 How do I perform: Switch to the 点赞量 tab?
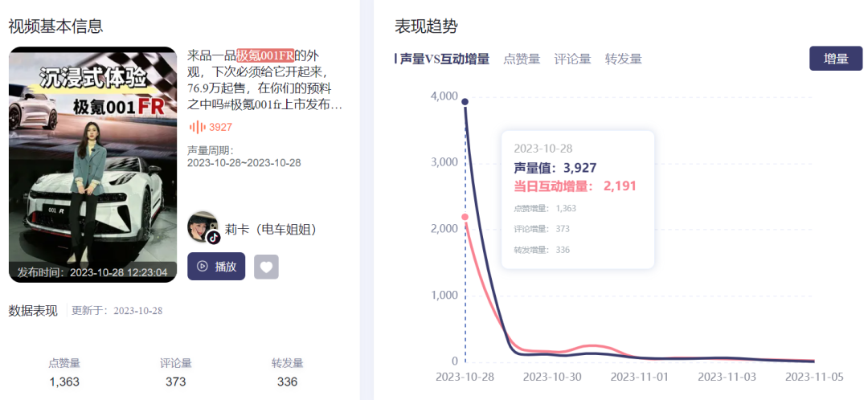coord(522,59)
